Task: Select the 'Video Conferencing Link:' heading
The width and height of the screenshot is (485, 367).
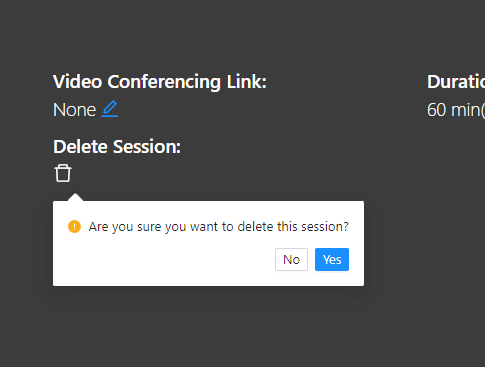Action: pos(160,82)
